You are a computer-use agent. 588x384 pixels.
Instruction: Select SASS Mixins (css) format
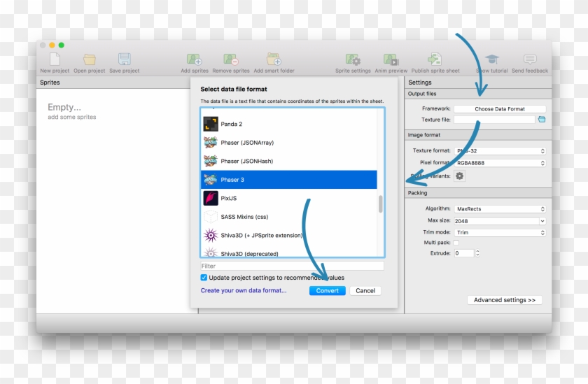click(289, 217)
